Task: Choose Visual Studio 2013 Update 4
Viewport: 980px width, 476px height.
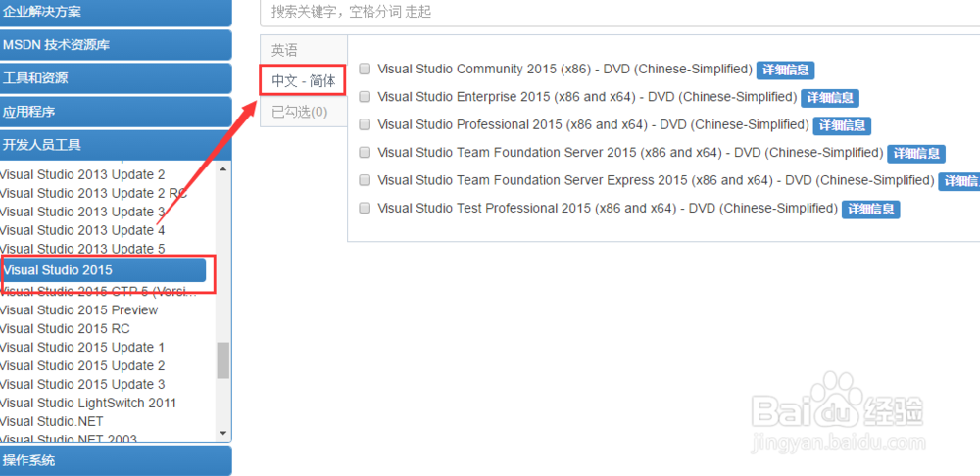Action: [x=82, y=230]
